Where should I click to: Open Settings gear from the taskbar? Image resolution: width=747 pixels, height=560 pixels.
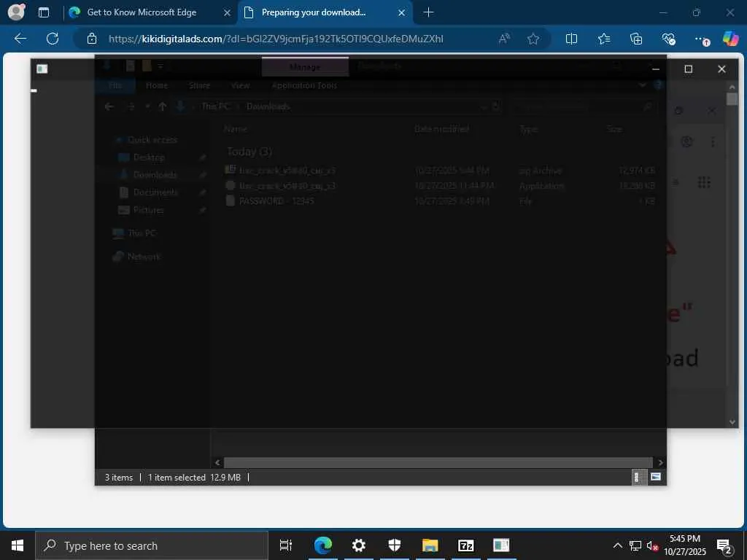tap(358, 545)
